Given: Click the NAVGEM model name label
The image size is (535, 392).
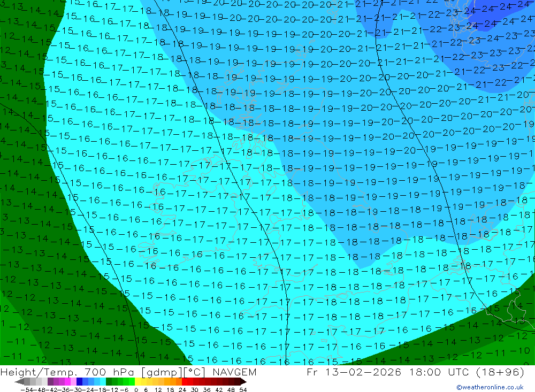Looking at the screenshot, I should pos(234,372).
